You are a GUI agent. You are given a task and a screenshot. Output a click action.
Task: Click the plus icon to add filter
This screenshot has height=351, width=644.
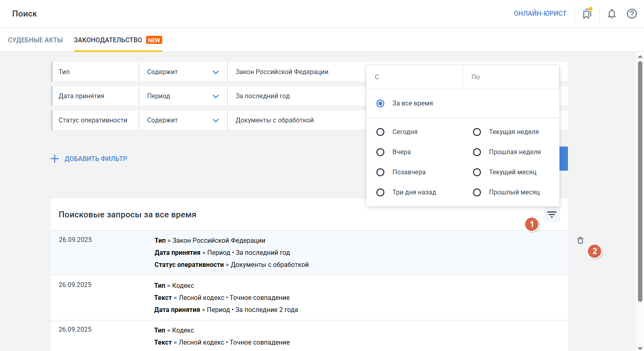tap(55, 159)
